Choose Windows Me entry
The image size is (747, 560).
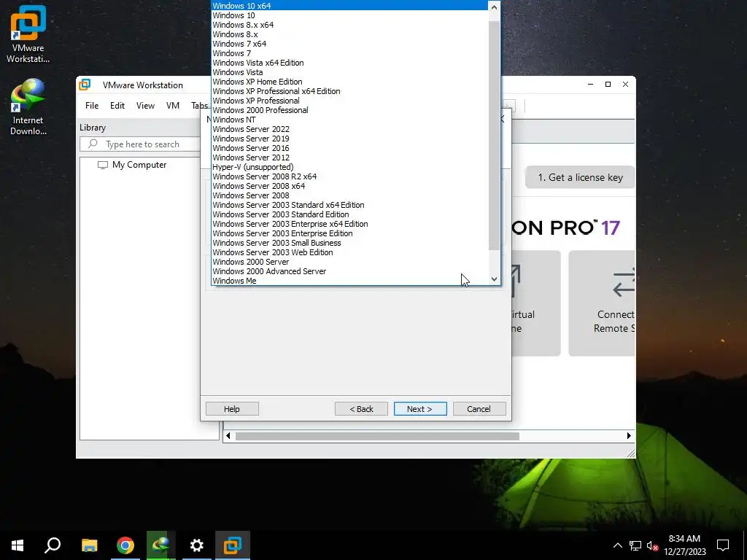coord(349,281)
